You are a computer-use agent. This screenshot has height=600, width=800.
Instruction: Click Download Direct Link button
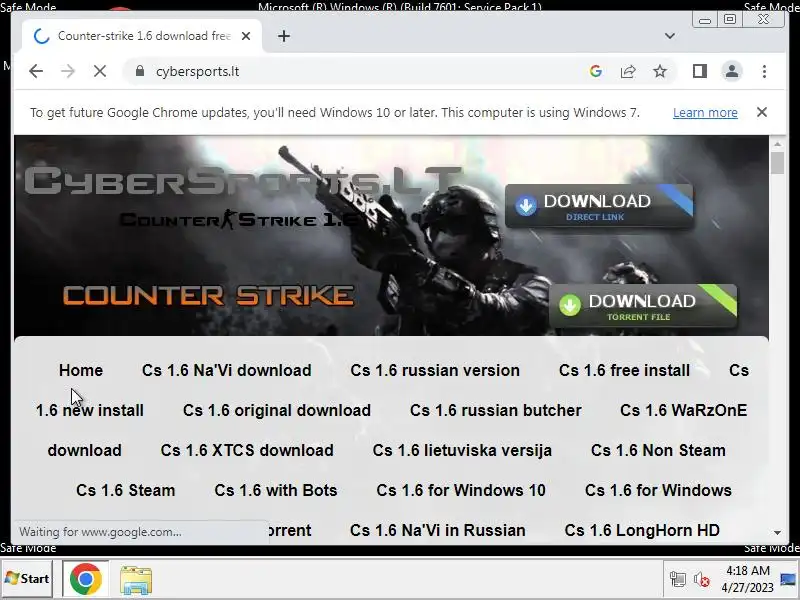[x=599, y=206]
